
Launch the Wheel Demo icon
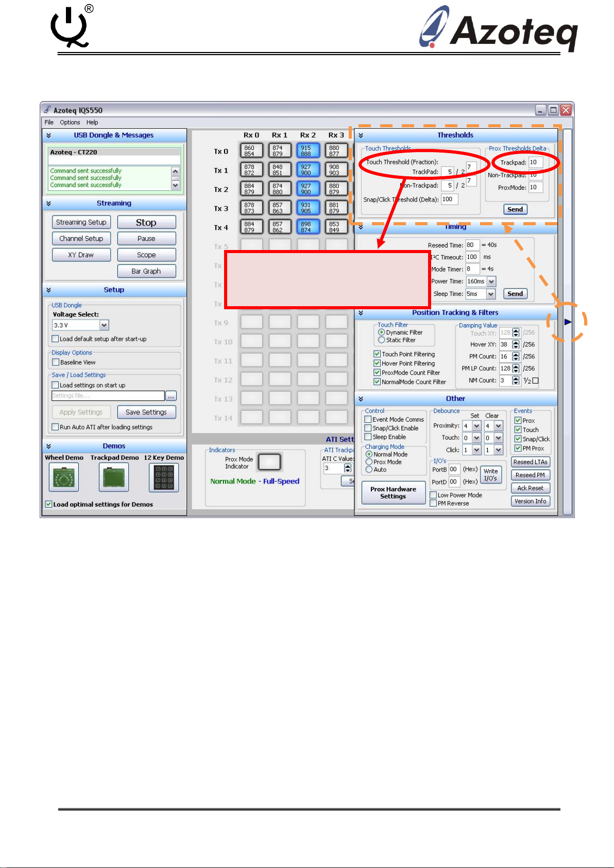(64, 477)
